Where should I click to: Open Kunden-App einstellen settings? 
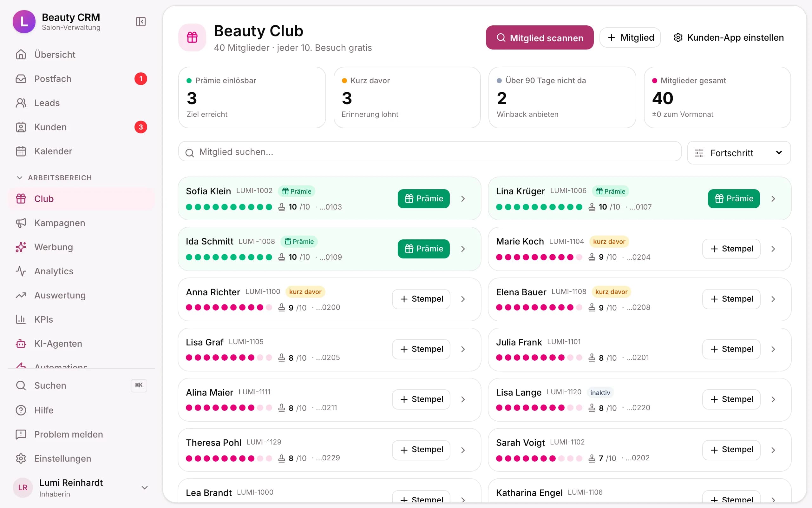(x=729, y=38)
